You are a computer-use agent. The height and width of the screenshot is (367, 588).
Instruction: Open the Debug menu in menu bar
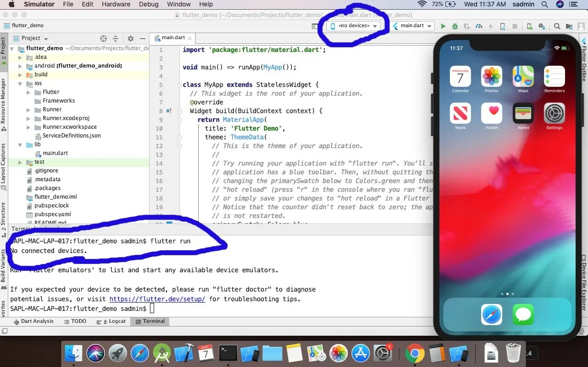pos(148,4)
